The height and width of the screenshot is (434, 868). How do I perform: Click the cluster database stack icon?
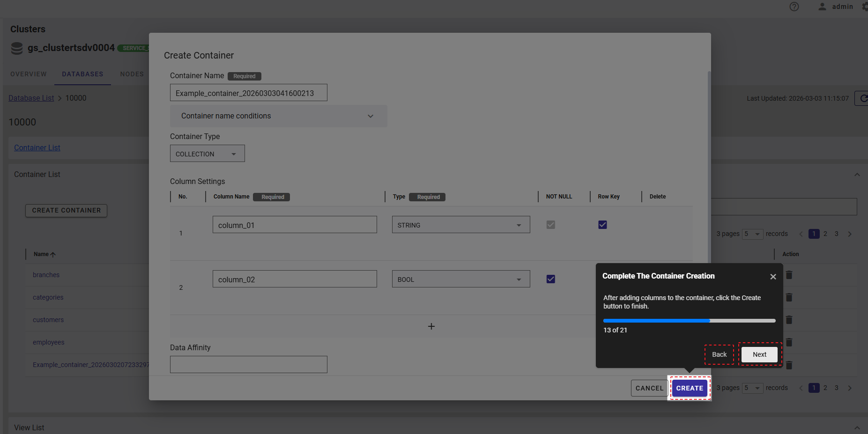click(x=17, y=48)
